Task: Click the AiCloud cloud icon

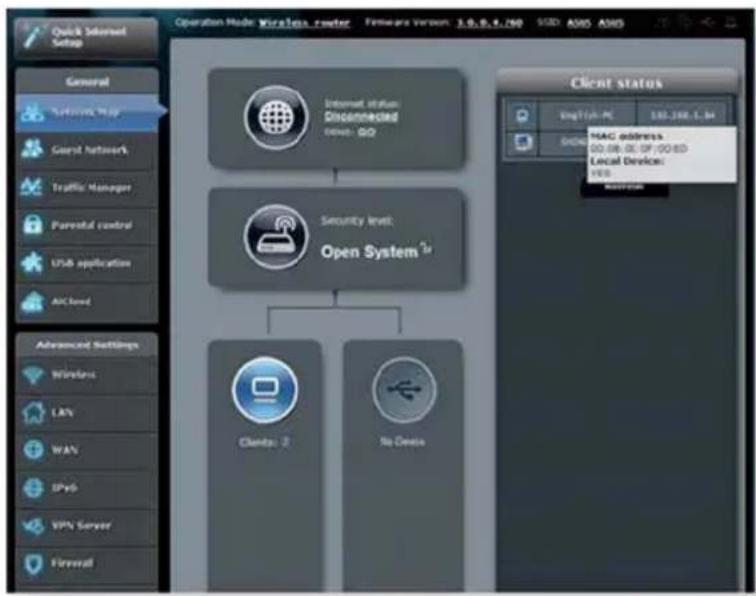Action: [x=32, y=301]
